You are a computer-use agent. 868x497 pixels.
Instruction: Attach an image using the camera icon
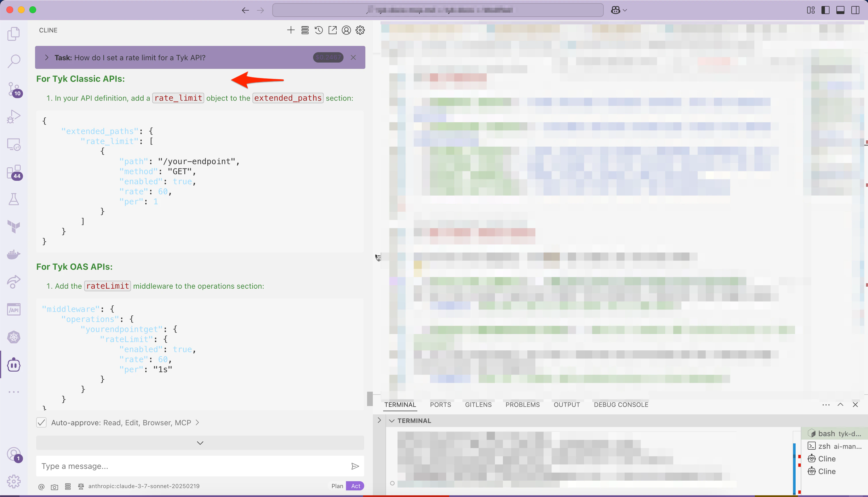point(55,487)
